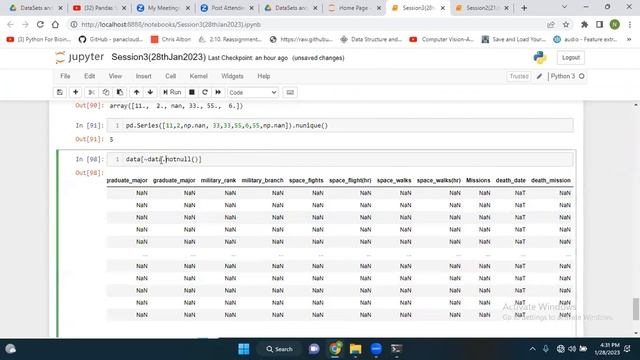
Task: Switch to the Post Attendee tab
Action: [227, 8]
